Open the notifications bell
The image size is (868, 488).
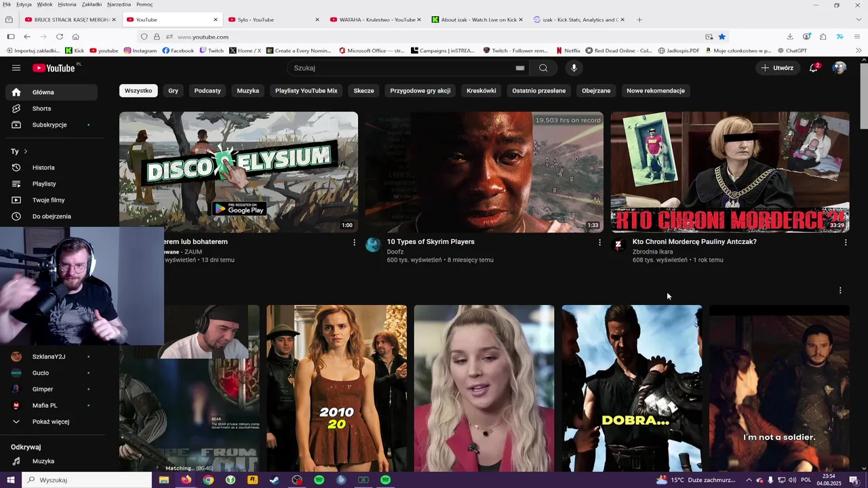click(x=814, y=68)
